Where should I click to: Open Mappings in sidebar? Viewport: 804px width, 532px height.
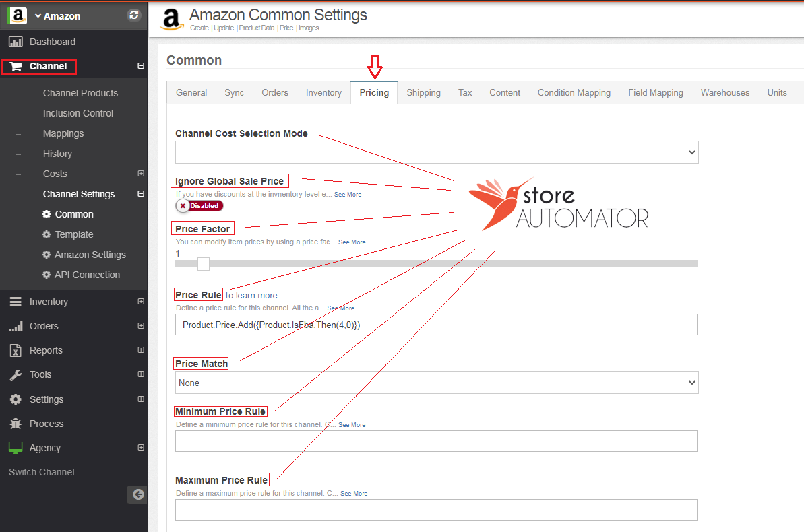[63, 134]
